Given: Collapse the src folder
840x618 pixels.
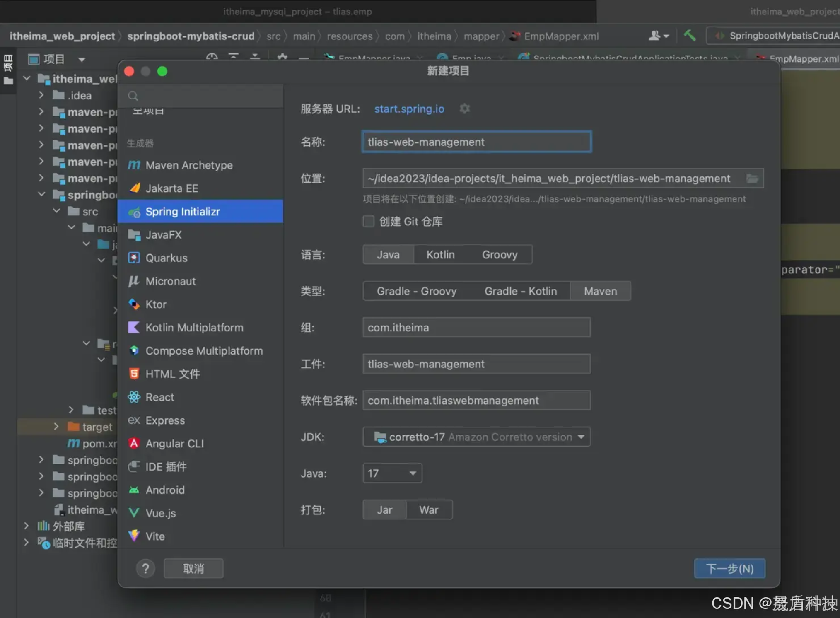Looking at the screenshot, I should click(56, 210).
